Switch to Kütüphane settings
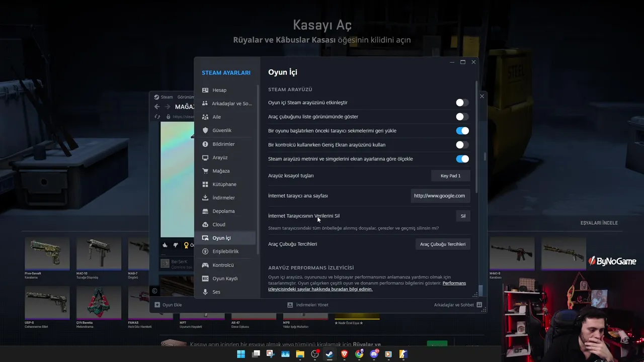 tap(225, 185)
